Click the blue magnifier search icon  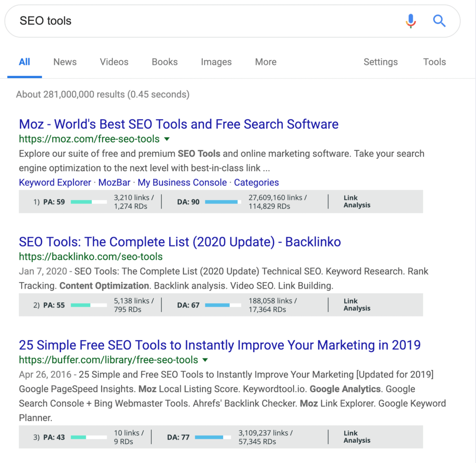pos(439,21)
